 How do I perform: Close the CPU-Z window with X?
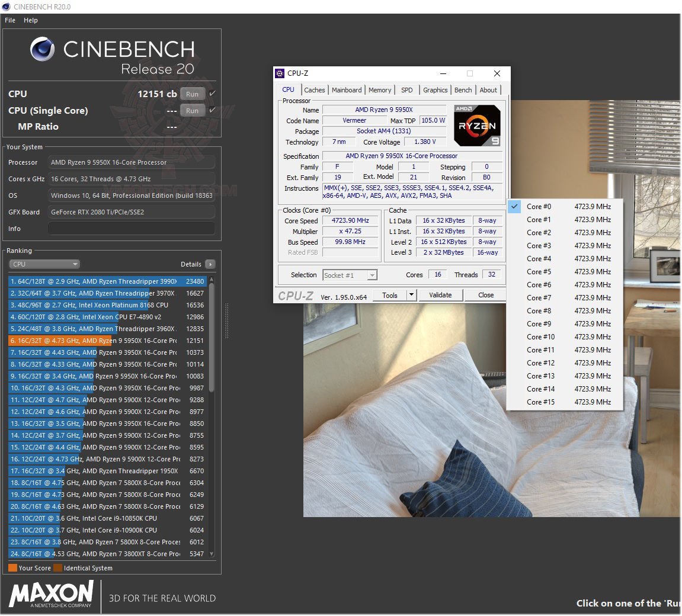pos(497,73)
